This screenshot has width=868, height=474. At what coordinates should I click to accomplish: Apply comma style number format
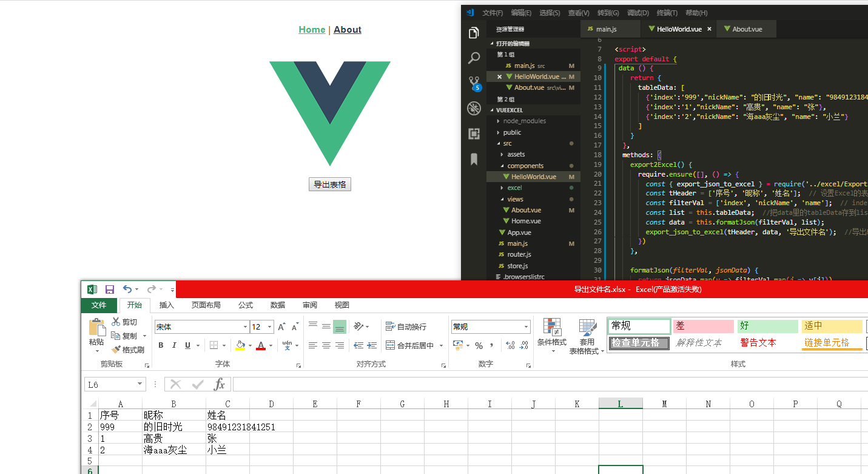(492, 345)
